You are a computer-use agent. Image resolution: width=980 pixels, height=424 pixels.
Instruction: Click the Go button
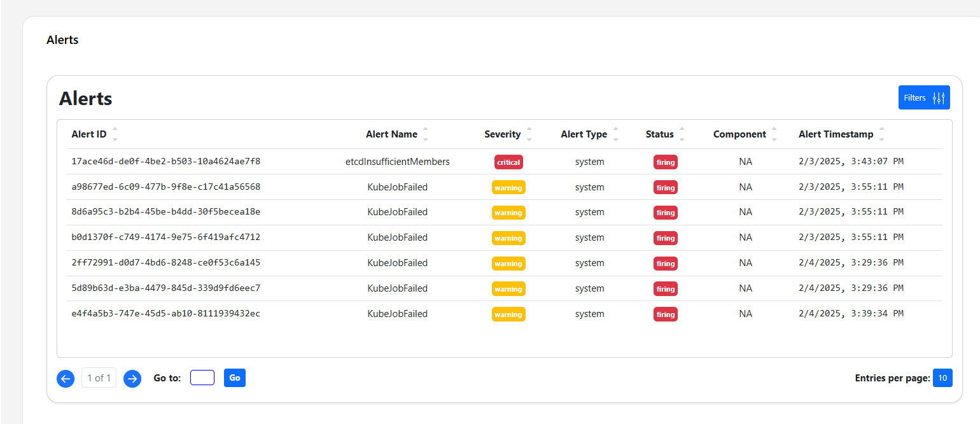(235, 378)
